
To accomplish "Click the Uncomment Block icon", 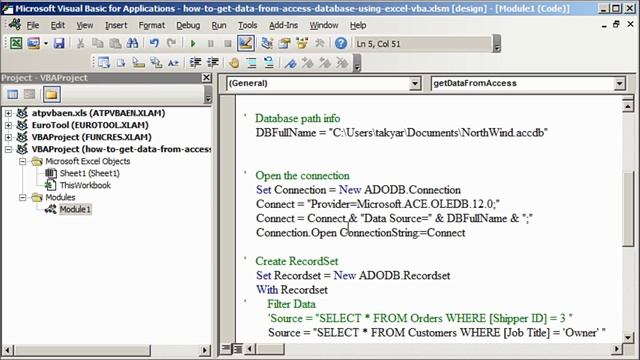I will (x=269, y=62).
